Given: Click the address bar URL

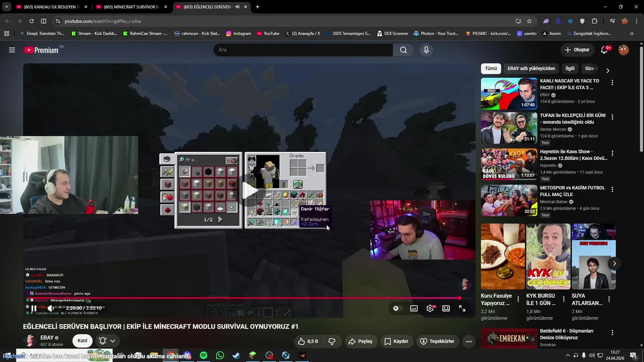Looking at the screenshot, I should [x=103, y=21].
